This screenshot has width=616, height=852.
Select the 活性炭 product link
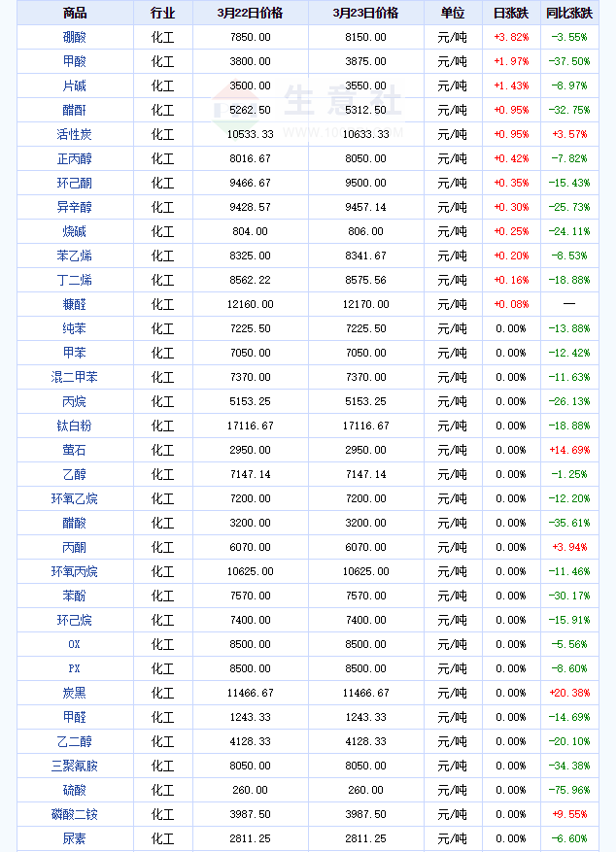coord(75,134)
